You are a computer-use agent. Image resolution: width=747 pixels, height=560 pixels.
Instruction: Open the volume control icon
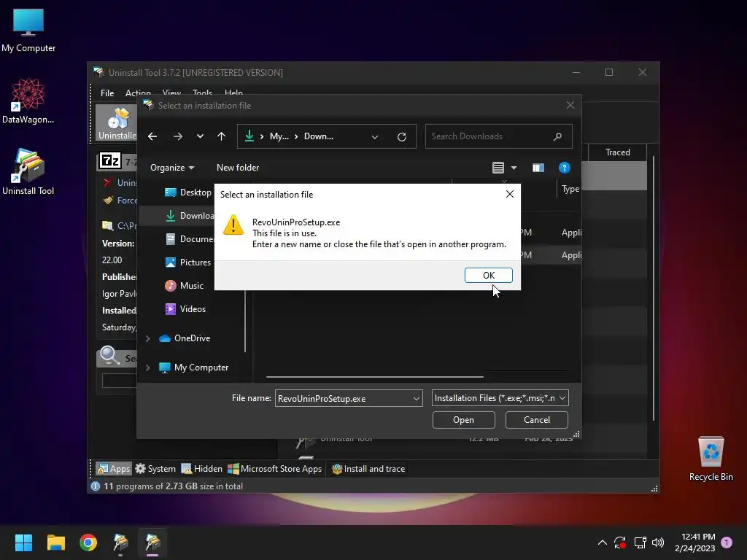658,542
